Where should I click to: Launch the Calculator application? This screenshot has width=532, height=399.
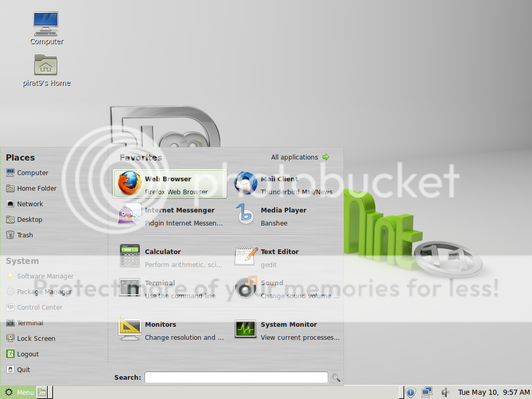pos(170,257)
